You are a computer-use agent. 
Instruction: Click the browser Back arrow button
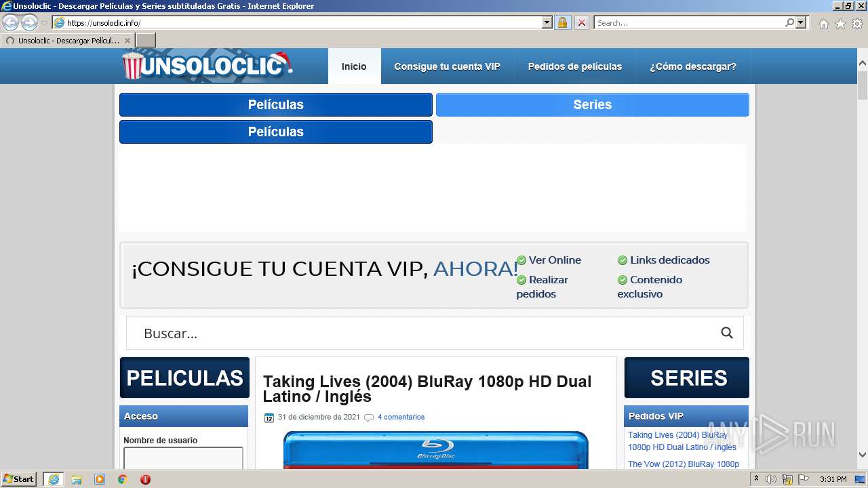(10, 22)
